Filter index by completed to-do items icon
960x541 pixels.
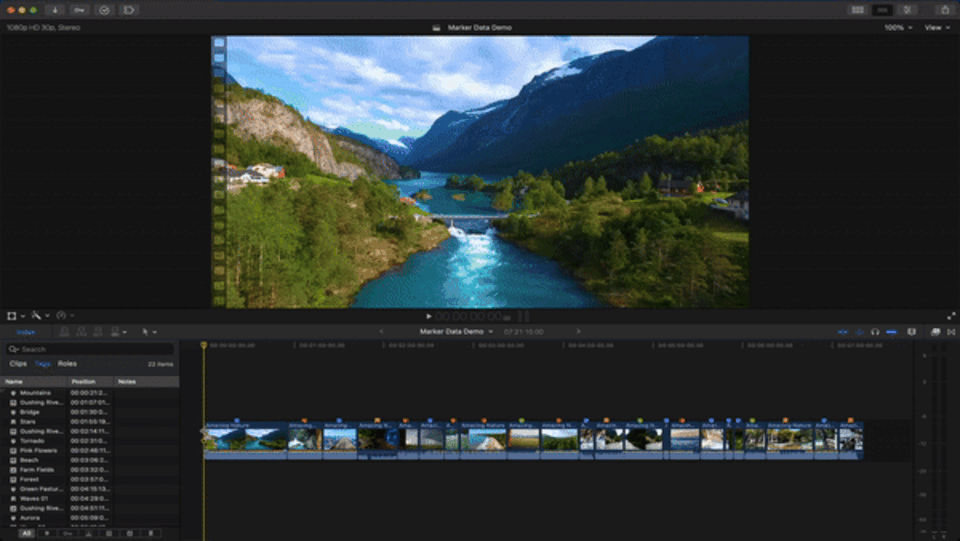(130, 534)
